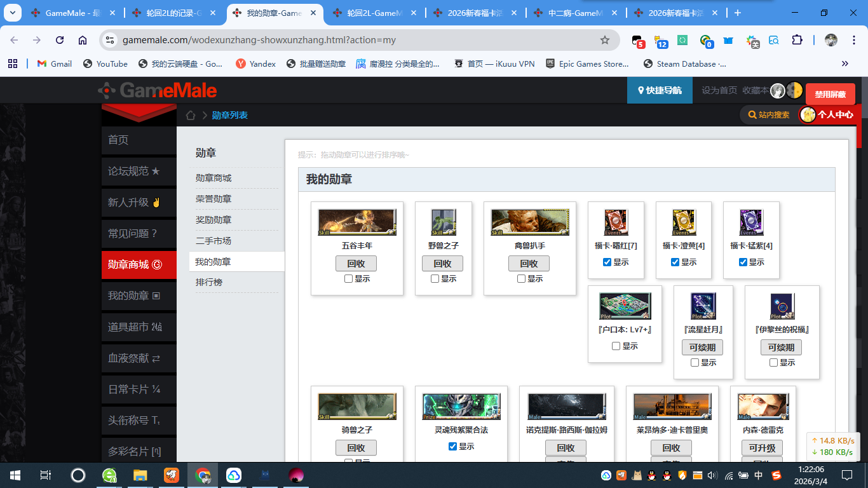Image resolution: width=868 pixels, height=488 pixels.
Task: Switch to the 中二病-GameMale tab
Action: tap(575, 13)
